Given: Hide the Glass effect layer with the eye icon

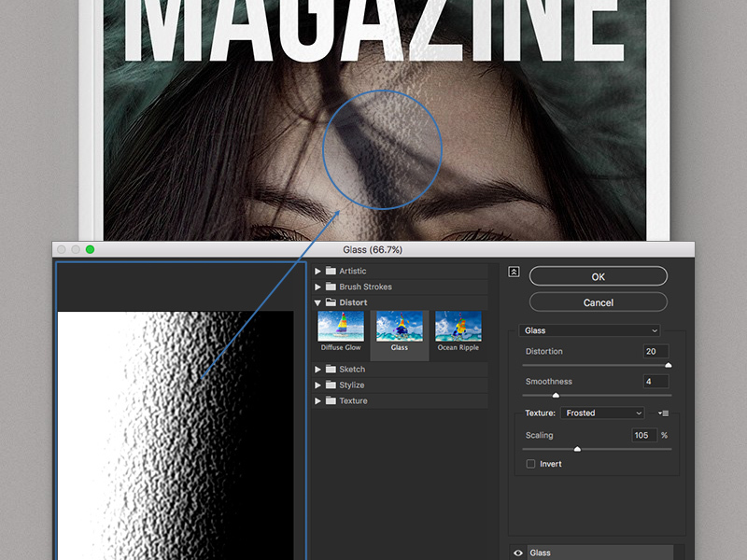Looking at the screenshot, I should pos(518,553).
